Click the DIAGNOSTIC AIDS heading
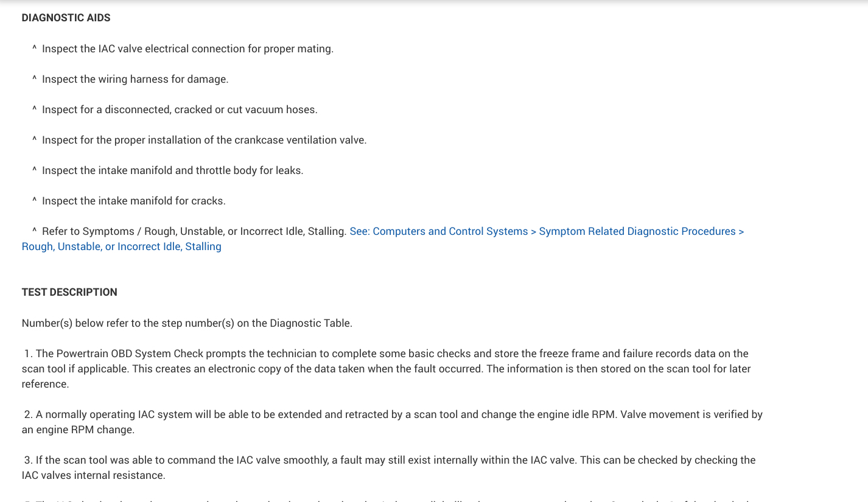Viewport: 868px width, 502px height. 66,18
